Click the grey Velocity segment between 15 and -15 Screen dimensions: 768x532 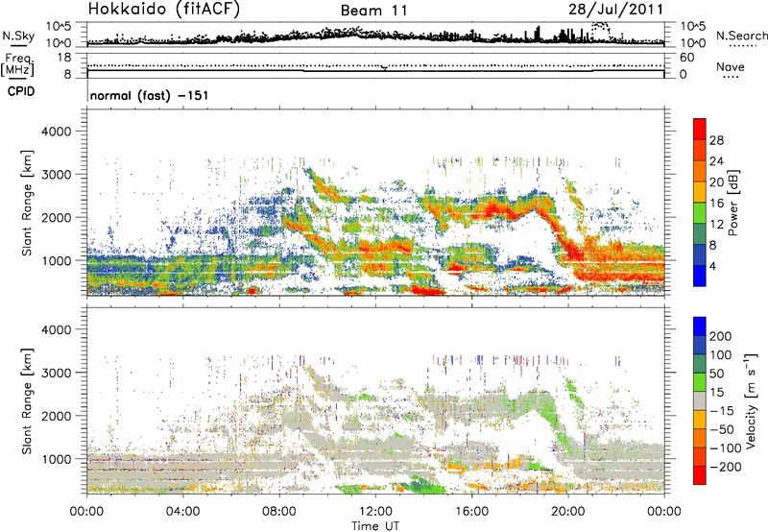point(700,400)
